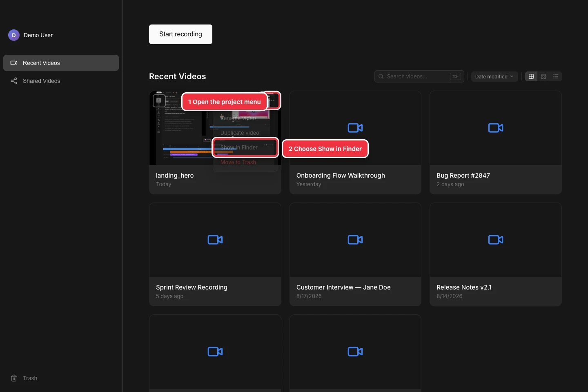
Task: Choose Duplicate video from the menu
Action: point(245,133)
